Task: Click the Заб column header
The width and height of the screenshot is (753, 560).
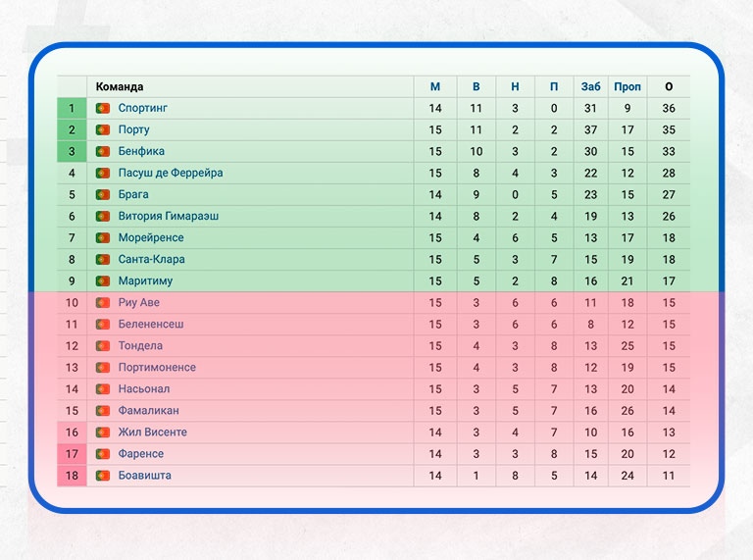Action: (x=590, y=87)
